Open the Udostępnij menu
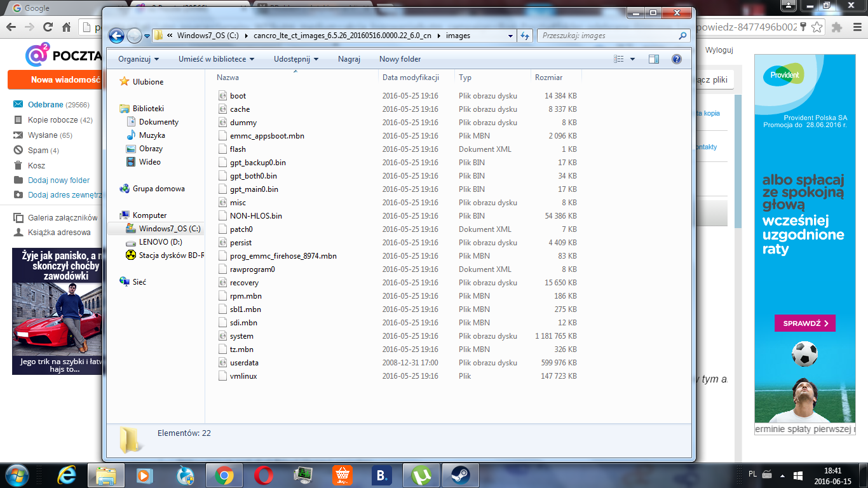The height and width of the screenshot is (488, 868). pos(295,59)
